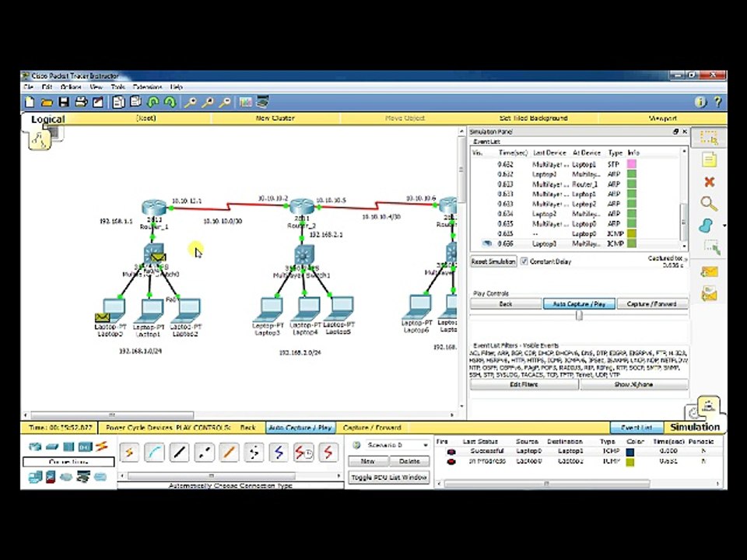Viewport: 747px width, 560px height.
Task: Click the Info icon in top toolbar
Action: point(700,102)
